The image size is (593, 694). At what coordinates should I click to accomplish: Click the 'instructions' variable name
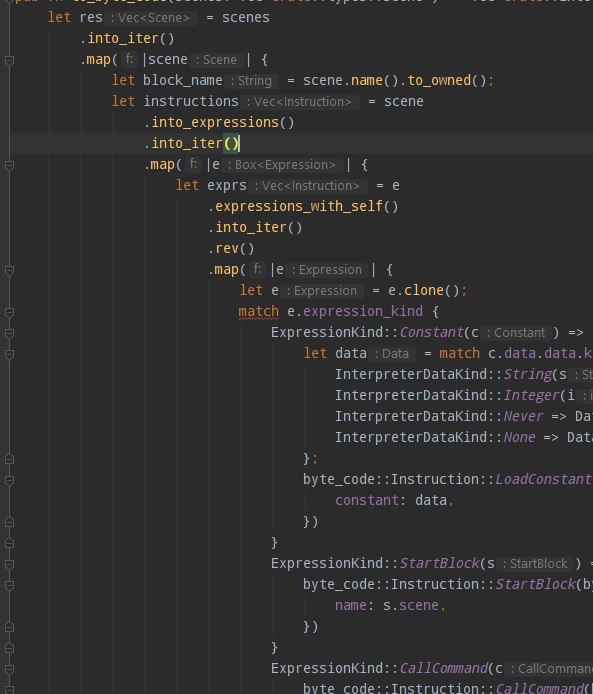(191, 101)
